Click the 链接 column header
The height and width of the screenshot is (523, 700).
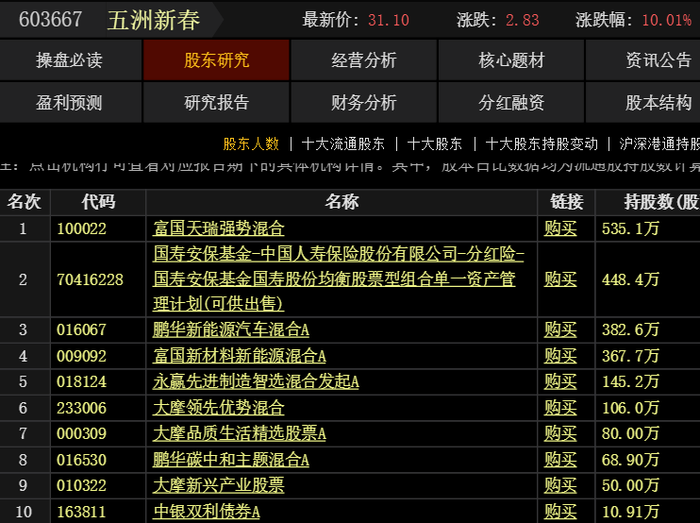[567, 202]
